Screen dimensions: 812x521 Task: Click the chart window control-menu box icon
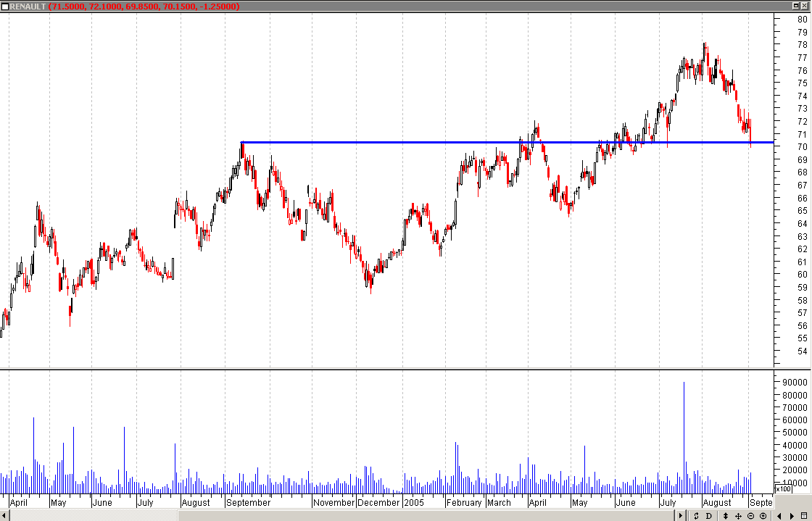click(x=4, y=7)
